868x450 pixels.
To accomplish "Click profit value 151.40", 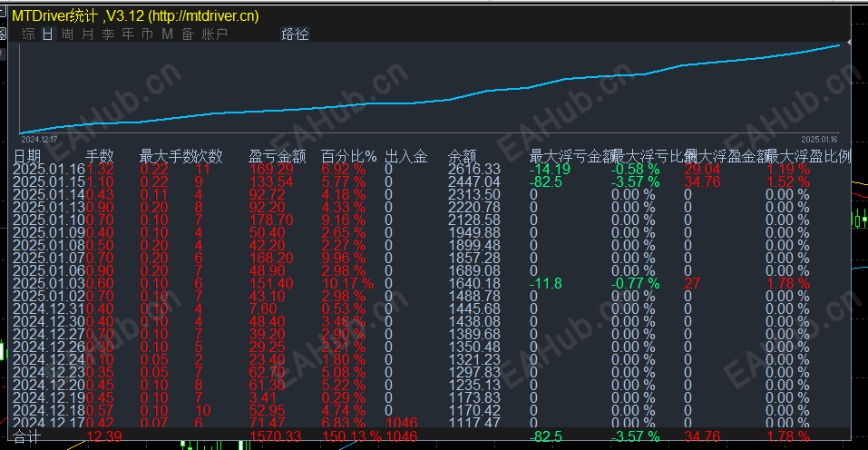I will click(x=271, y=284).
